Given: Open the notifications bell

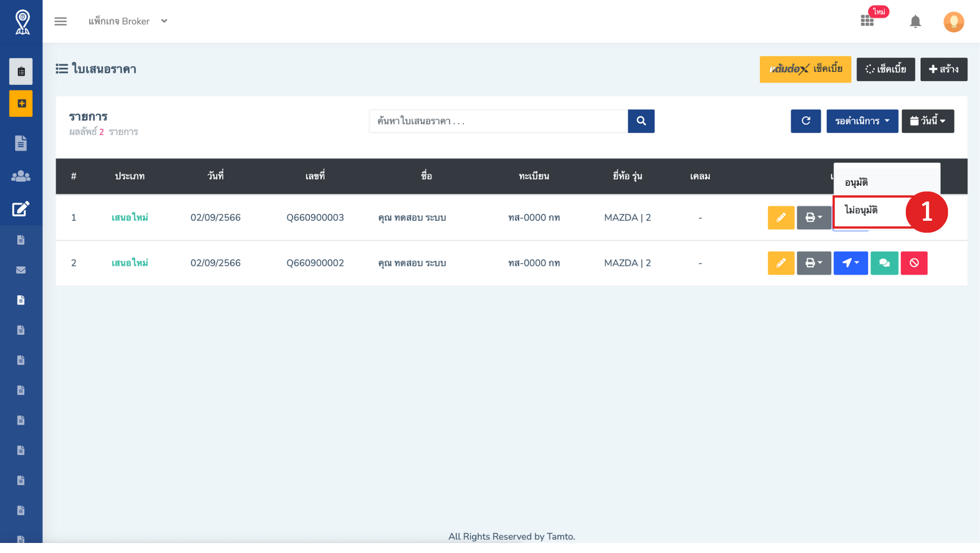Looking at the screenshot, I should coord(915,22).
